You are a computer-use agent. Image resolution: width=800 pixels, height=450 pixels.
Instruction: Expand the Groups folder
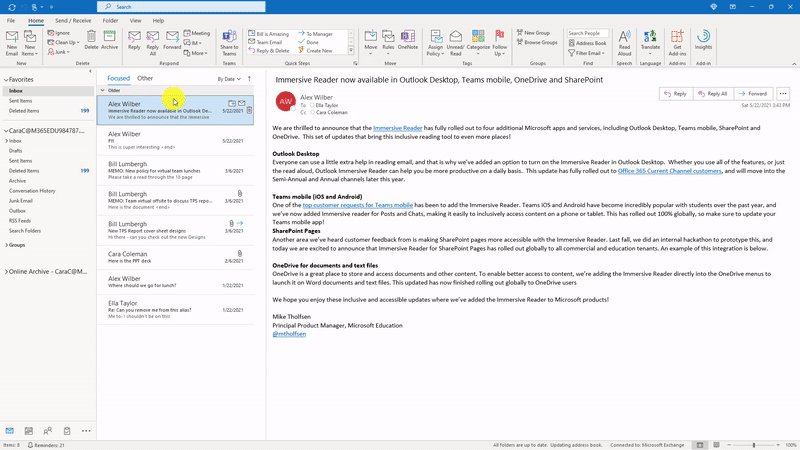6,245
